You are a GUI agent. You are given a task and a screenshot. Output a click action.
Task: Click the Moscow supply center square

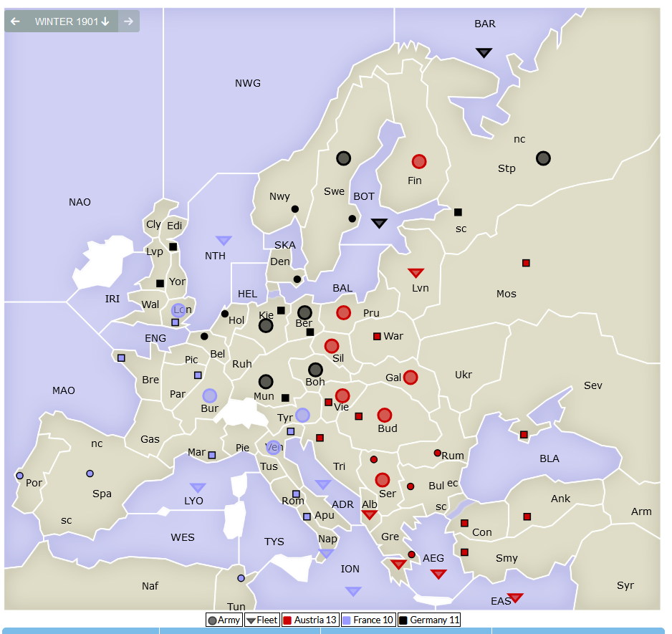click(527, 263)
